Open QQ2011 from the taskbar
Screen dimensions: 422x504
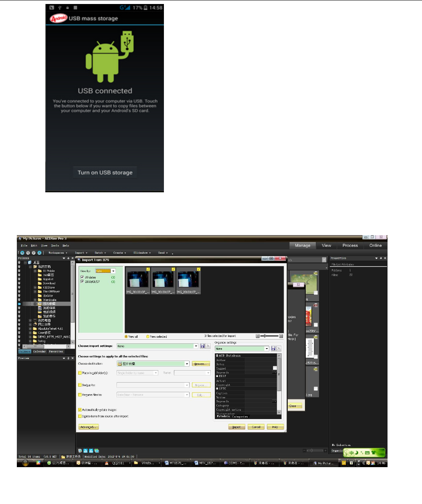point(116,463)
